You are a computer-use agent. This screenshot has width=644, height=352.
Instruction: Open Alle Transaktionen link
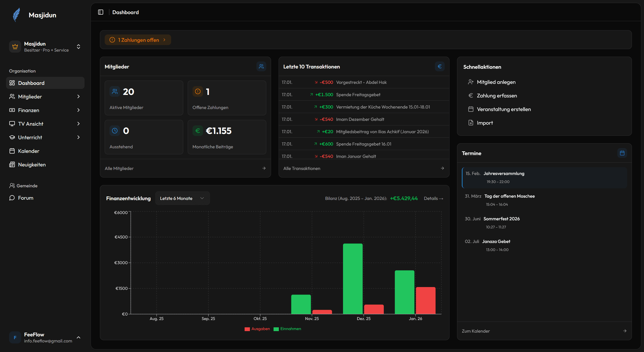[302, 168]
